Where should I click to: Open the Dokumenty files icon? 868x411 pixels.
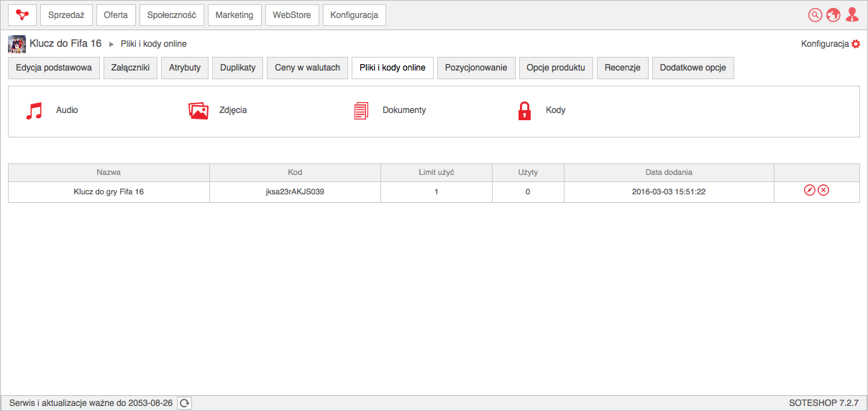[x=360, y=111]
